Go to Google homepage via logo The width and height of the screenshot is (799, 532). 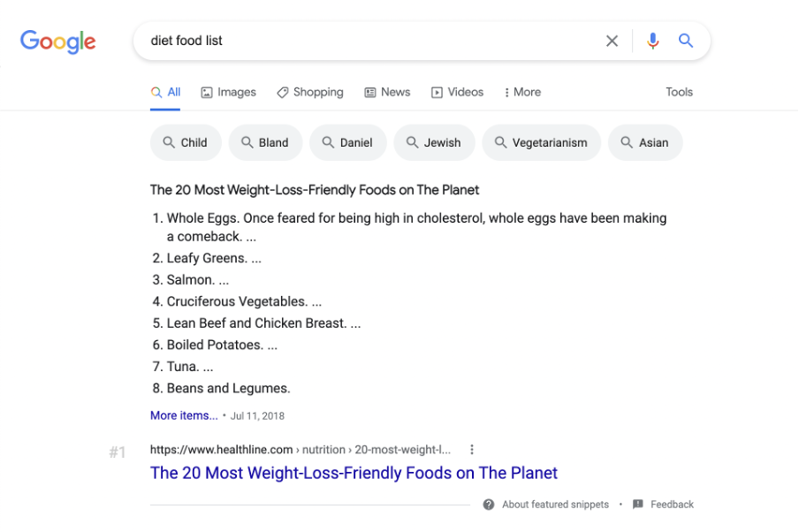[x=57, y=42]
